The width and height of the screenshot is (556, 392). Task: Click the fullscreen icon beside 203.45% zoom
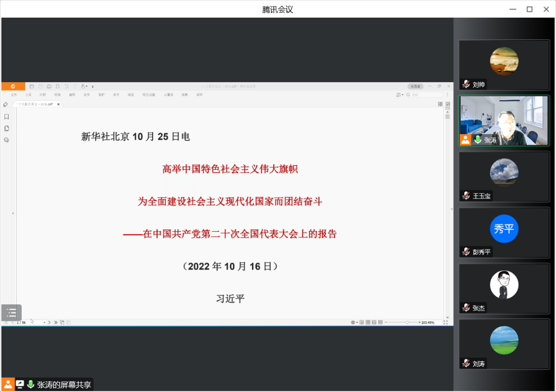[446, 322]
